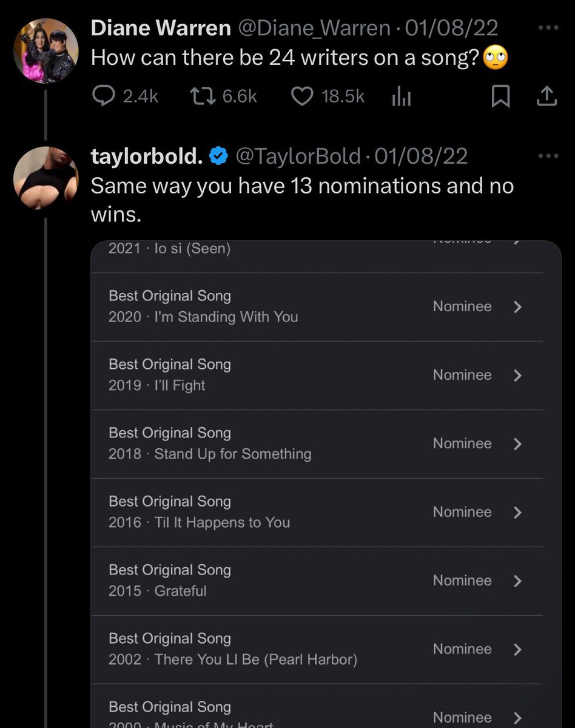The image size is (575, 728).
Task: View analytics for Diane Warren's tweet
Action: [x=401, y=97]
